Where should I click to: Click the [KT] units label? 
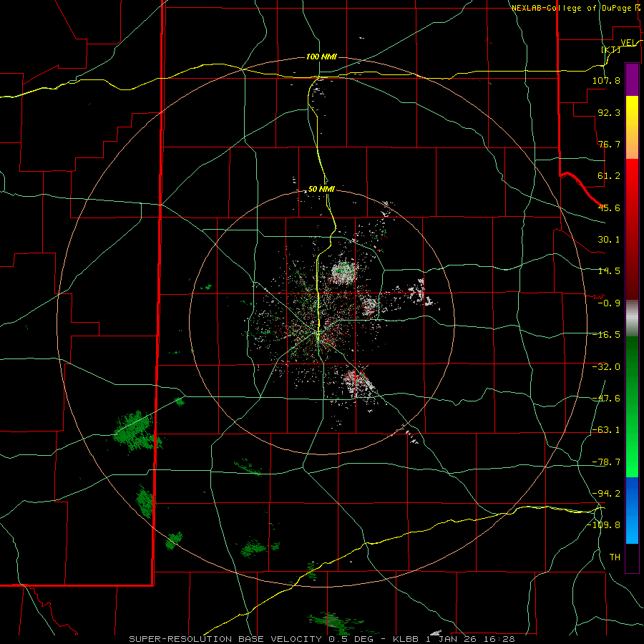pos(611,49)
